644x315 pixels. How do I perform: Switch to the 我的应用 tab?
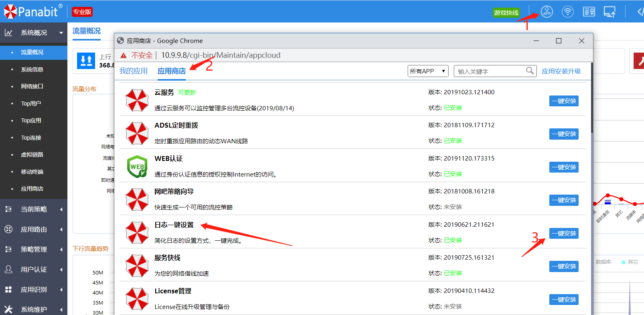coord(133,71)
